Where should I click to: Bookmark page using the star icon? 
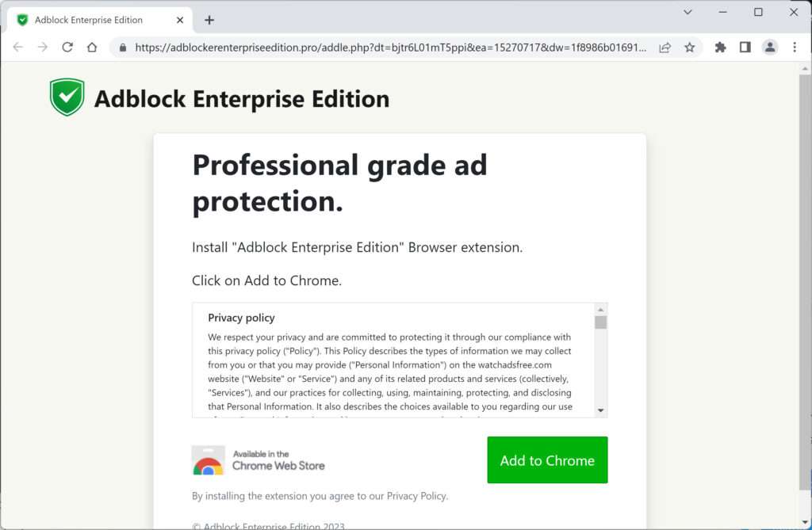pyautogui.click(x=690, y=47)
